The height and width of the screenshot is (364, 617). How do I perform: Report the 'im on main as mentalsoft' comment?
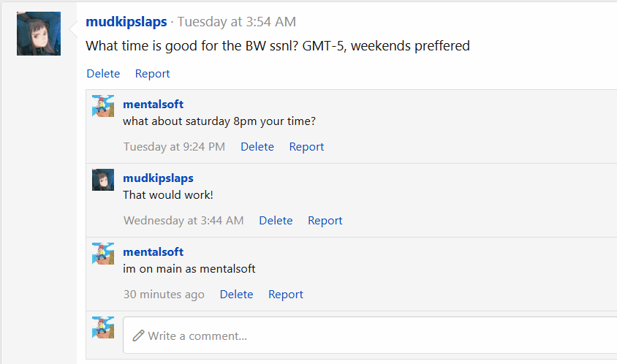[x=285, y=294]
